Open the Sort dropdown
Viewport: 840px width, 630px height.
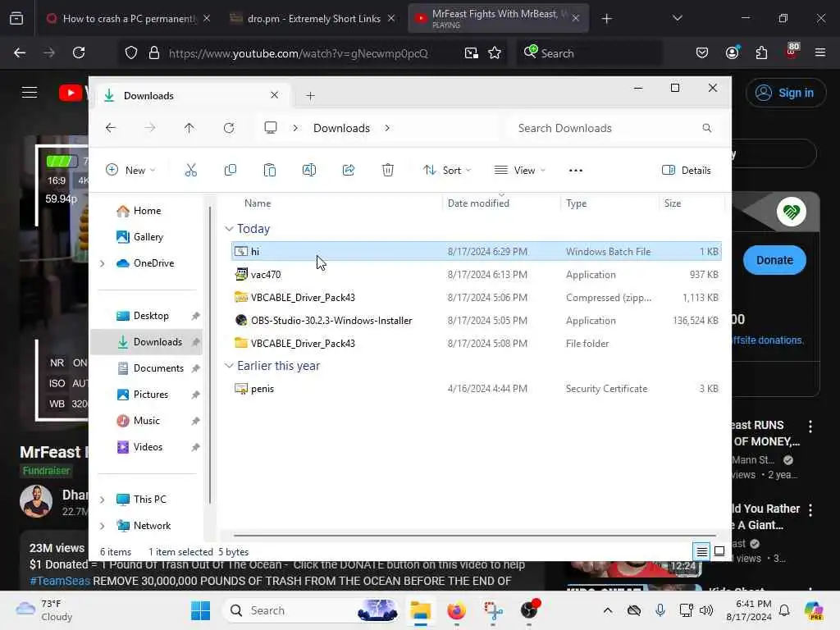[447, 171]
